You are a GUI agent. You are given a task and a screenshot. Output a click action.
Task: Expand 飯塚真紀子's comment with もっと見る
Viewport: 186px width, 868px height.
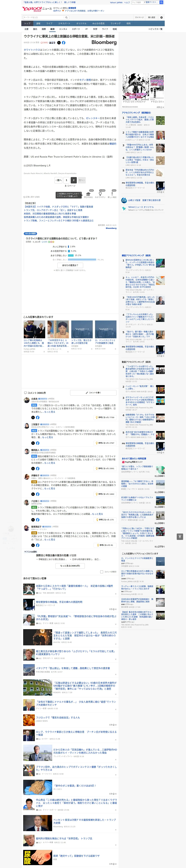pos(50,539)
